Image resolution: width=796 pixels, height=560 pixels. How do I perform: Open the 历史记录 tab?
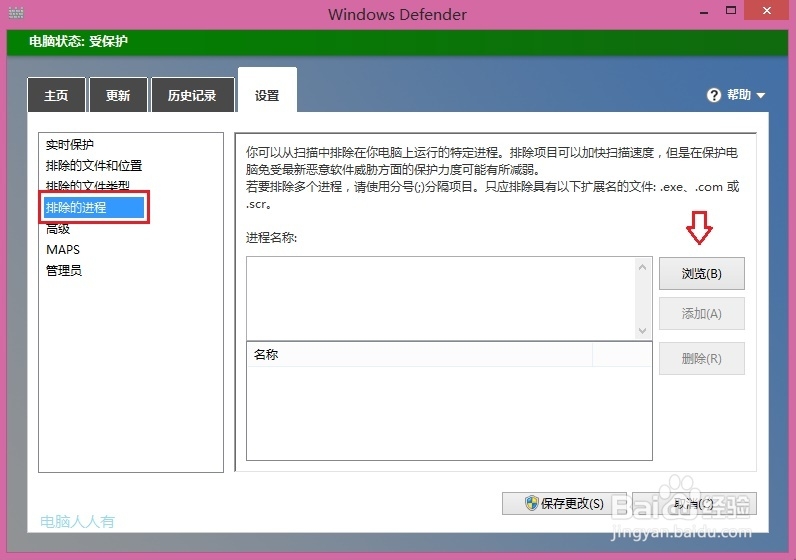[x=192, y=95]
